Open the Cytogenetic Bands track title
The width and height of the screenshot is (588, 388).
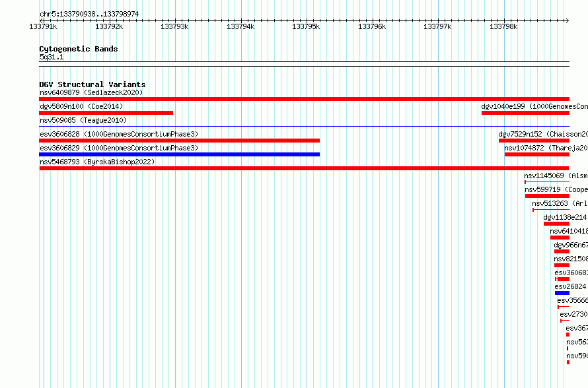tap(79, 49)
